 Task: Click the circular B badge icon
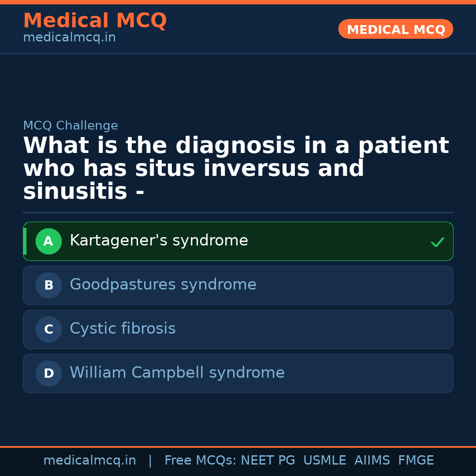click(x=48, y=285)
